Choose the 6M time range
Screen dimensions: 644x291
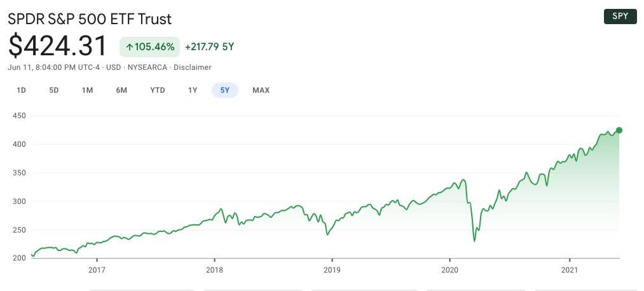(121, 90)
